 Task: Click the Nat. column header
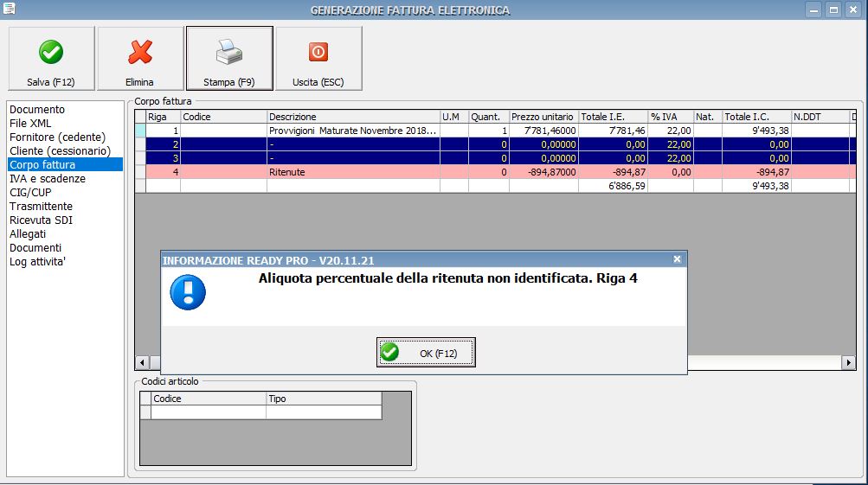click(707, 117)
